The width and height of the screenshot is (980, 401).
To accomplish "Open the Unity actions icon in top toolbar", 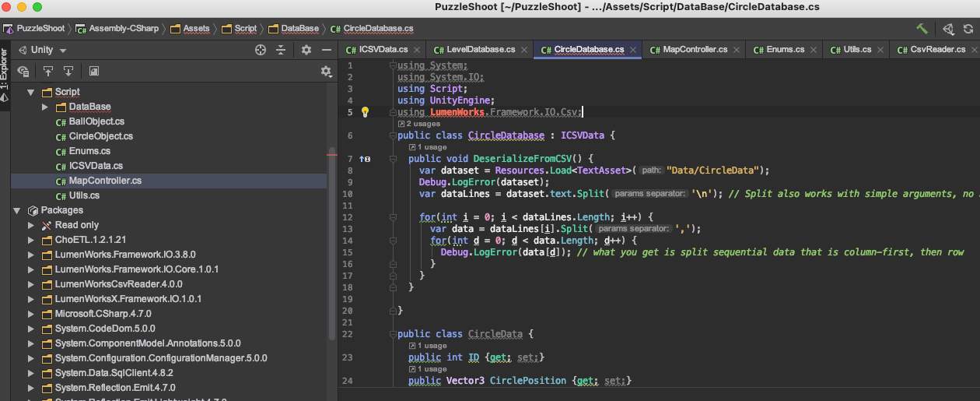I will click(x=948, y=29).
